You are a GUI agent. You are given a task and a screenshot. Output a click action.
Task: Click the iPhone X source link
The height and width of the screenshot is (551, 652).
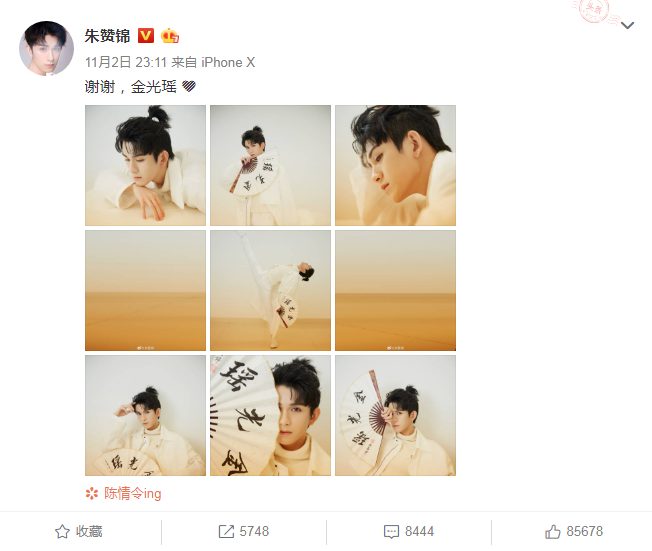point(228,62)
